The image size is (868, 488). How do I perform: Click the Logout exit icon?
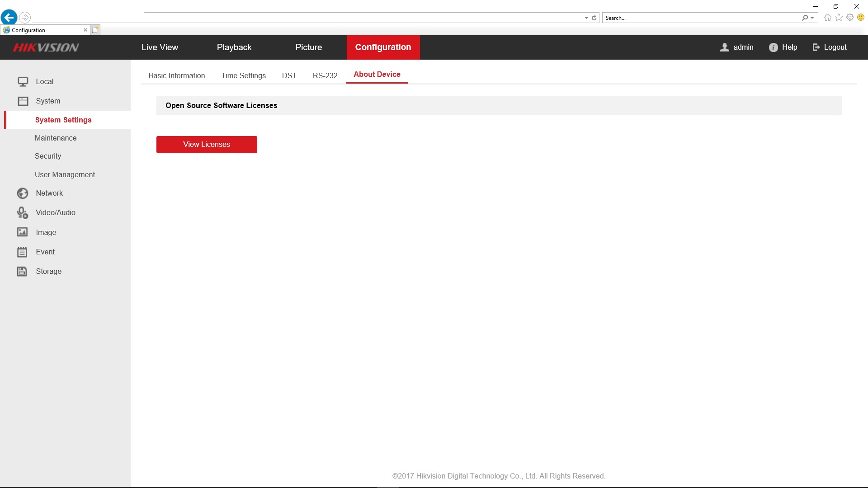click(816, 47)
